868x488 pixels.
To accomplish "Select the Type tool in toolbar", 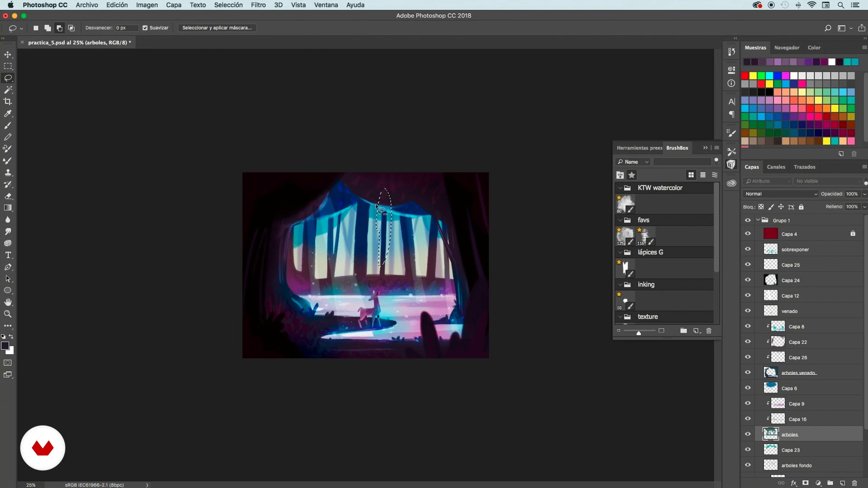I will click(8, 256).
